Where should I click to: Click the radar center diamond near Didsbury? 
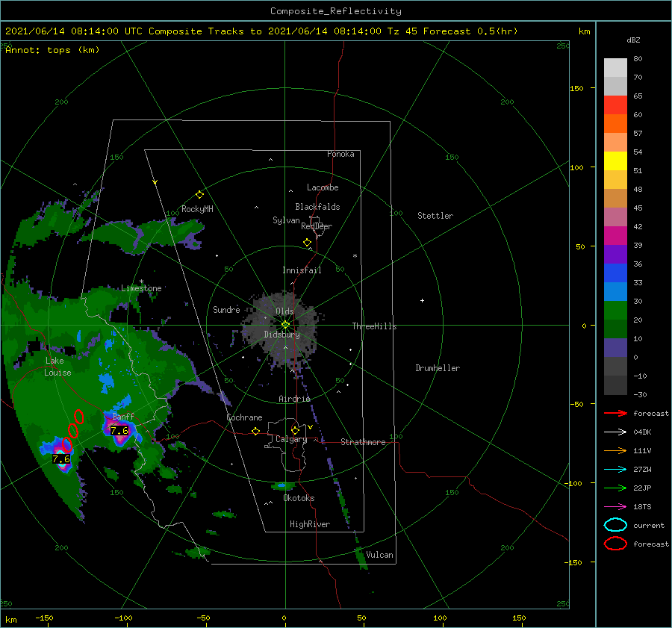(285, 325)
